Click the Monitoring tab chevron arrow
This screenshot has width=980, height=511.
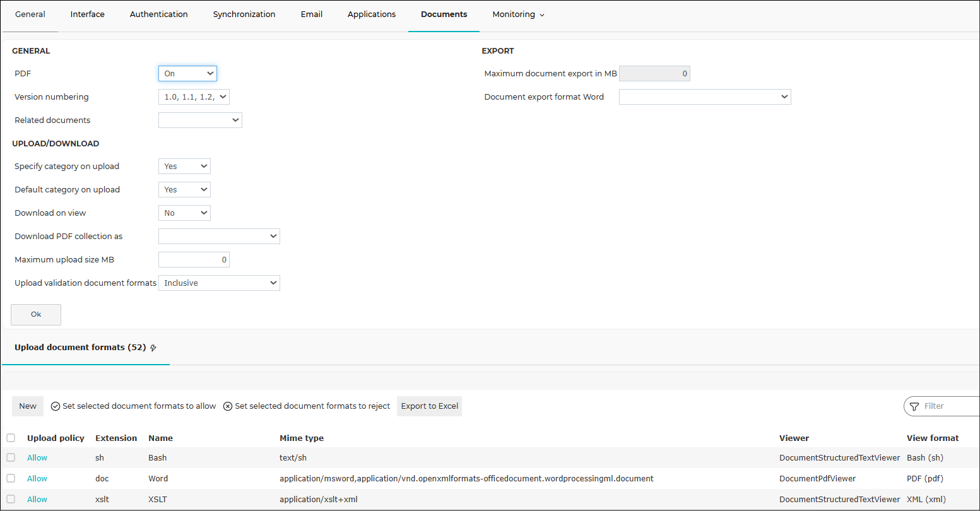coord(542,15)
